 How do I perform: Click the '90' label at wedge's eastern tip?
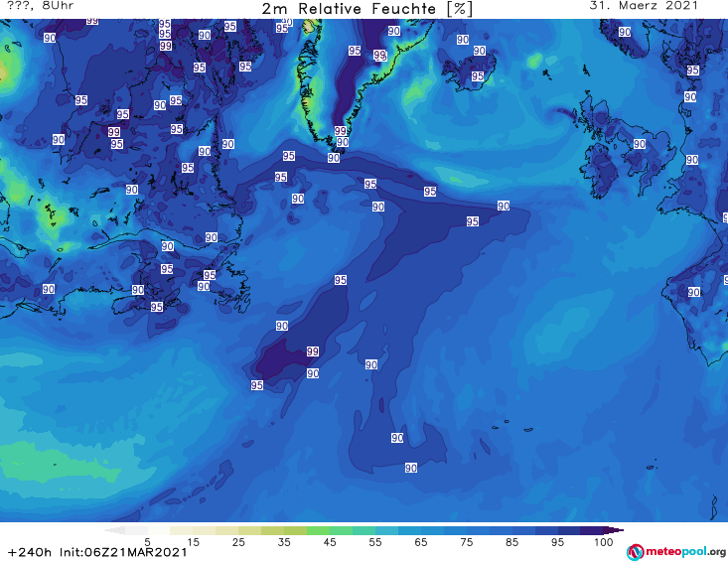coord(504,206)
